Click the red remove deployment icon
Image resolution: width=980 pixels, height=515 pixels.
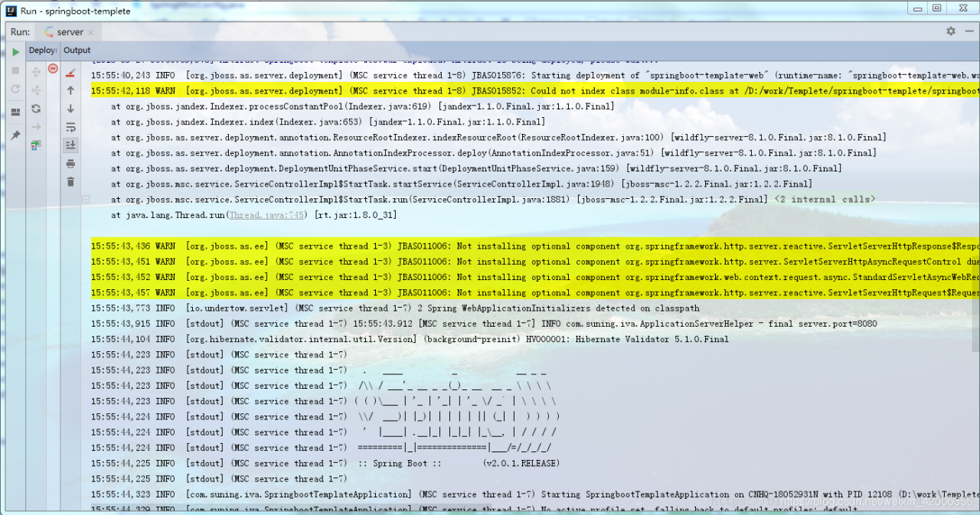tap(53, 69)
